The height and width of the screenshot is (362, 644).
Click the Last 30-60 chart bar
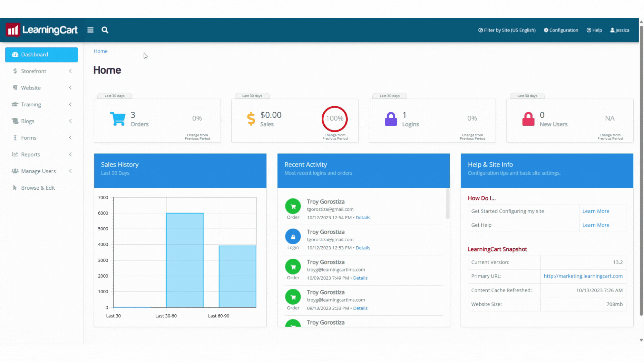(x=184, y=260)
